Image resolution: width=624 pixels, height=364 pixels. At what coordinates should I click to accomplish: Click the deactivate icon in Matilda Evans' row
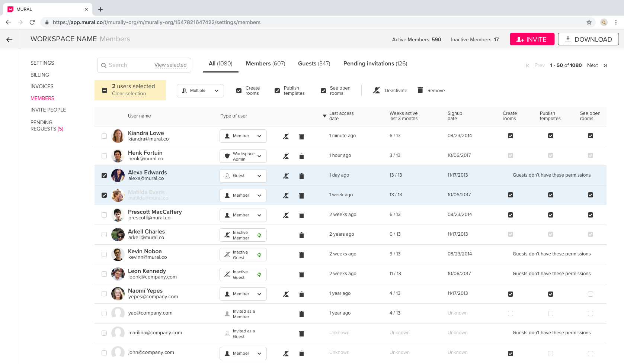[x=286, y=196]
